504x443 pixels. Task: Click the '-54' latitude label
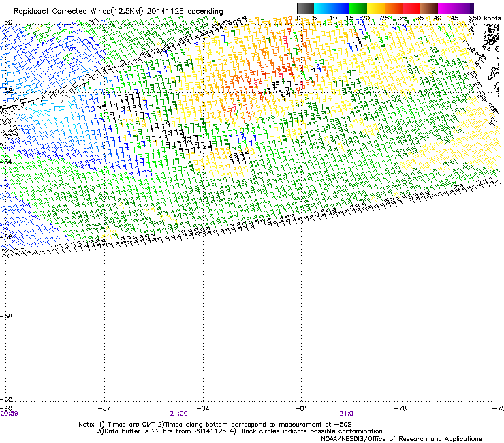pos(6,162)
